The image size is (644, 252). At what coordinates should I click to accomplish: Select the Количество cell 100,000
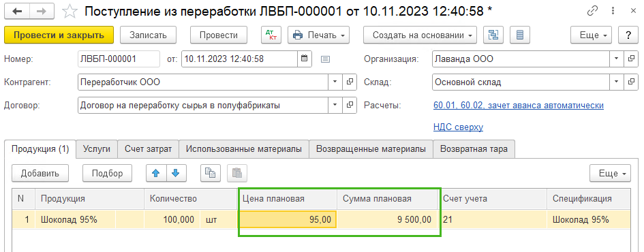[172, 219]
